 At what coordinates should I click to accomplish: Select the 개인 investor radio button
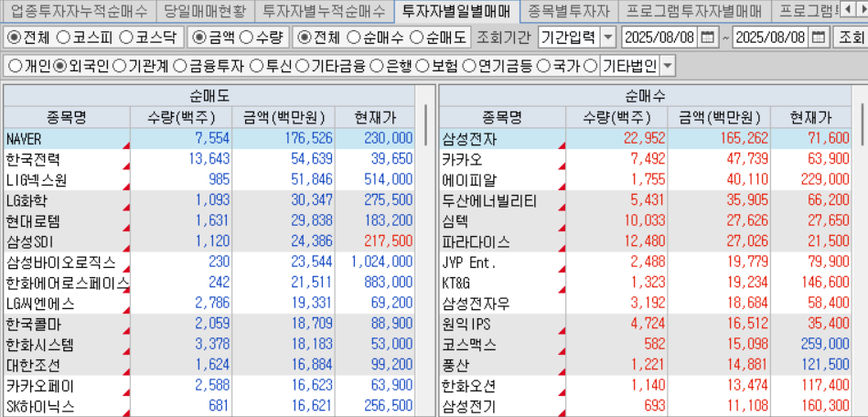tap(16, 67)
